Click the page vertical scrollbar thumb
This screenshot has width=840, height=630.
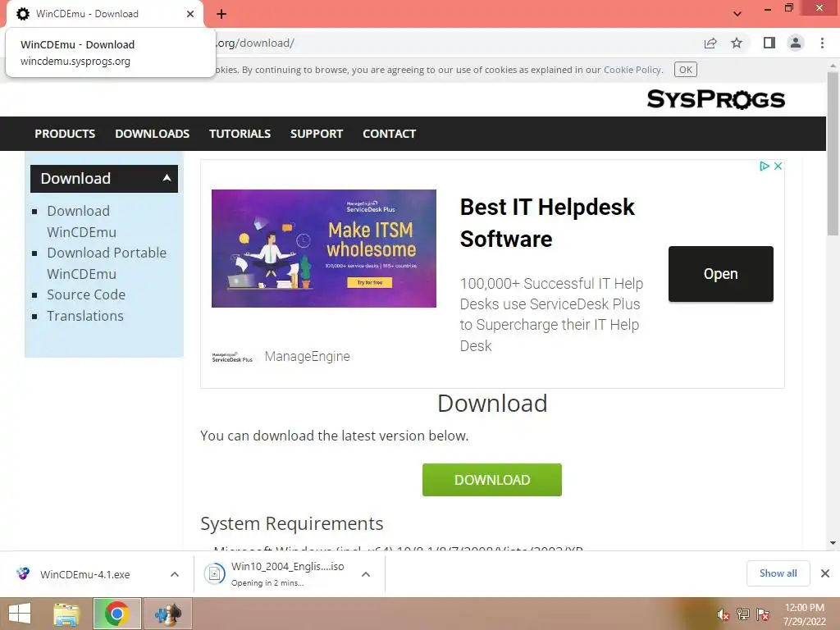pos(833,153)
